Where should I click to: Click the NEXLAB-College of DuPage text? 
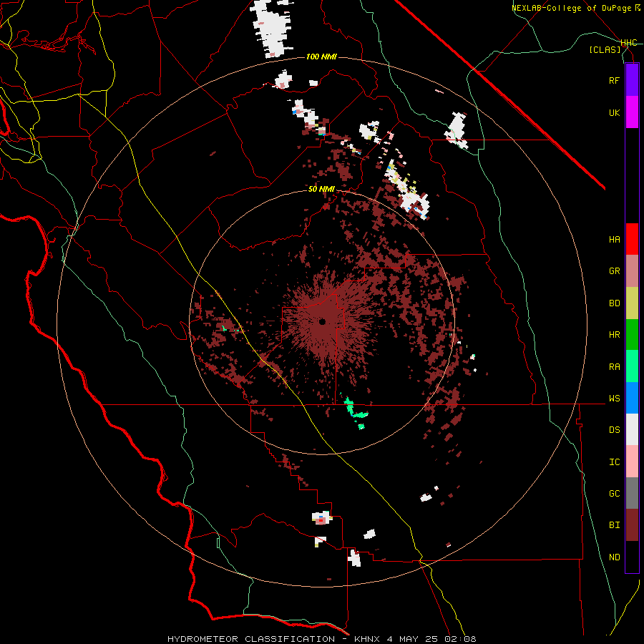pos(572,8)
